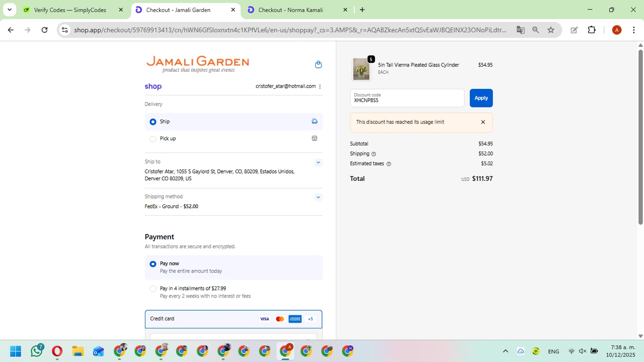Screen dimensions: 644x362
Task: Go forward in browser history
Action: (x=27, y=30)
